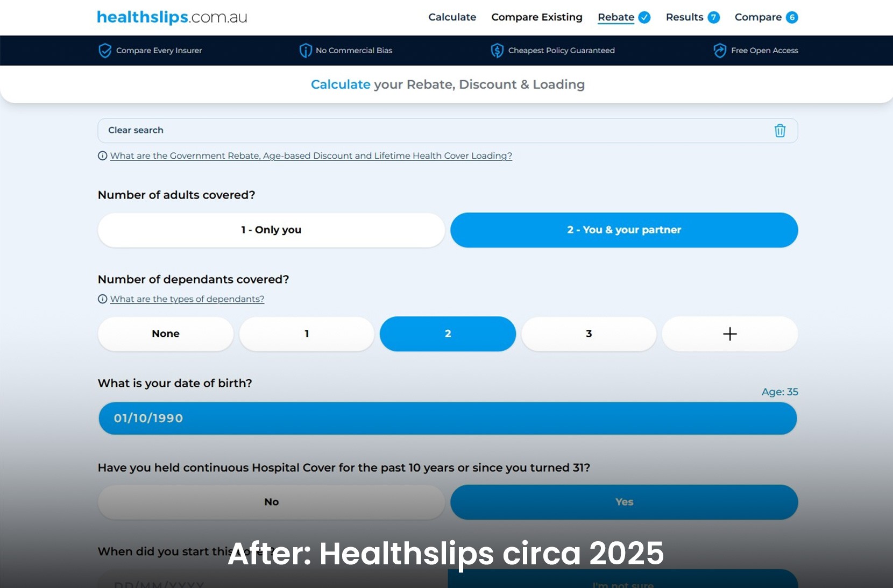Open the Compare Existing menu item

pyautogui.click(x=536, y=17)
